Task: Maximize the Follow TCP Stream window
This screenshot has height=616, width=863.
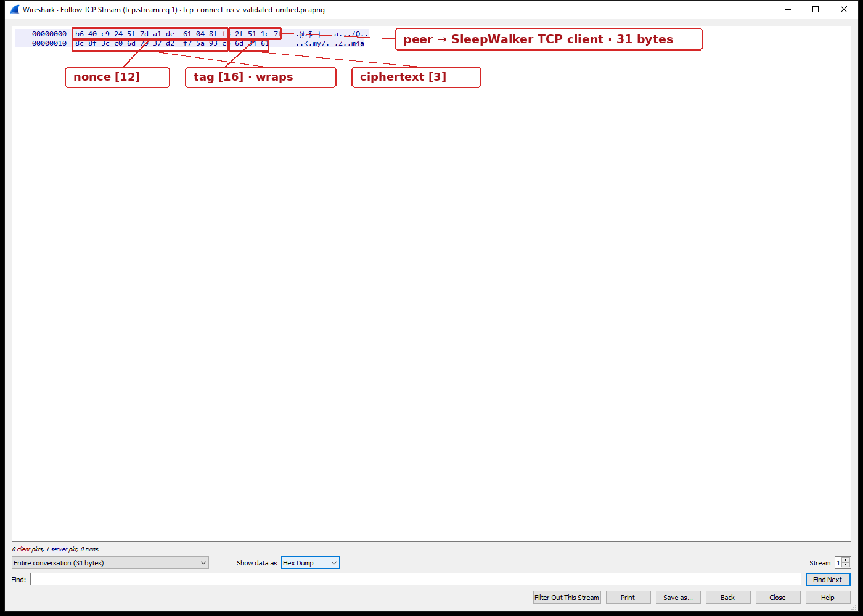Action: pyautogui.click(x=816, y=9)
